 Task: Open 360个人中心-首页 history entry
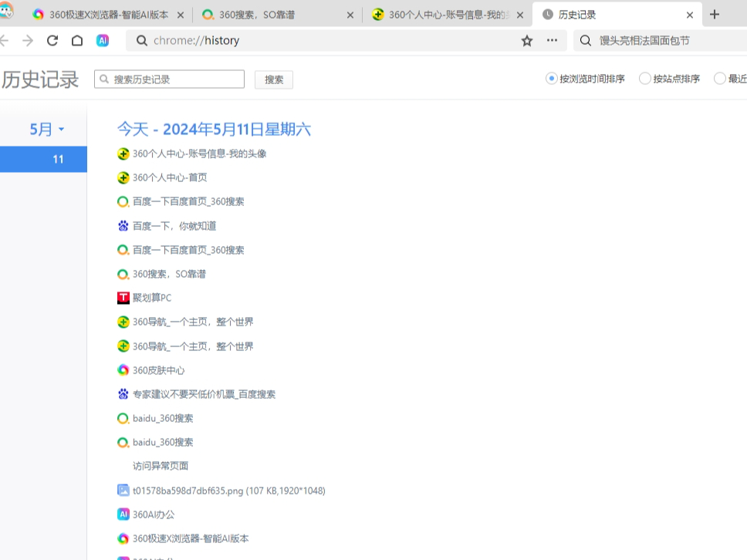170,177
